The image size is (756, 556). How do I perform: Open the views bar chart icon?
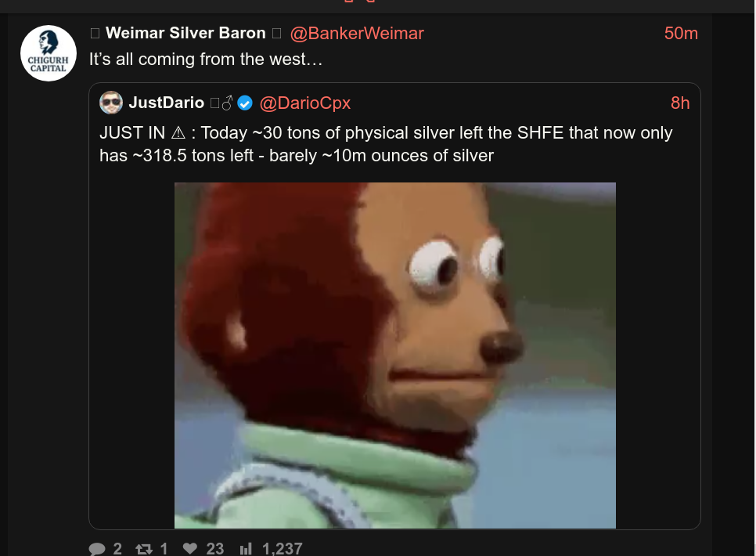pos(246,549)
